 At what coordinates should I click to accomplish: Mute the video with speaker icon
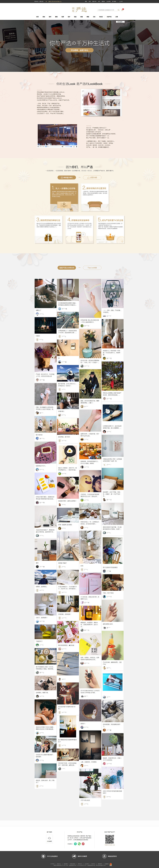point(63,147)
